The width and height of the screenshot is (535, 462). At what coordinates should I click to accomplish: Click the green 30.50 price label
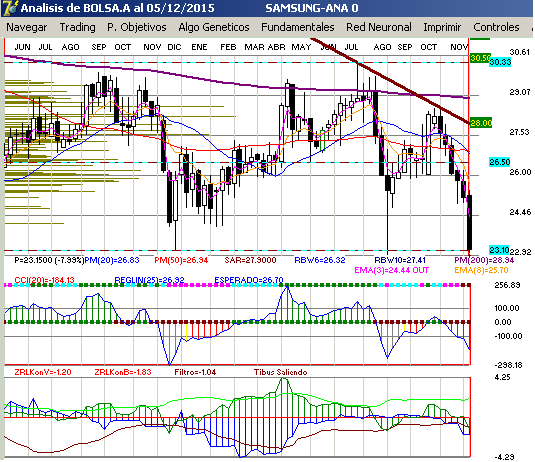tap(480, 58)
